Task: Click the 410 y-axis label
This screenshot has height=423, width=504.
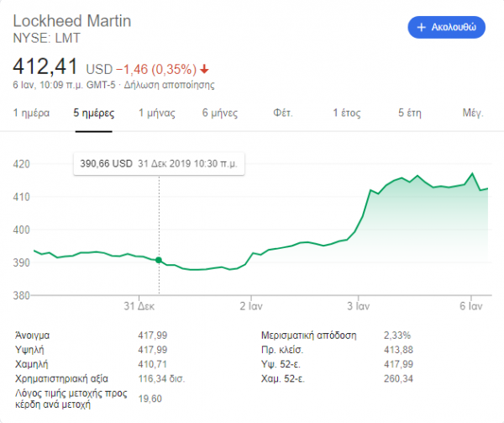Action: [21, 197]
